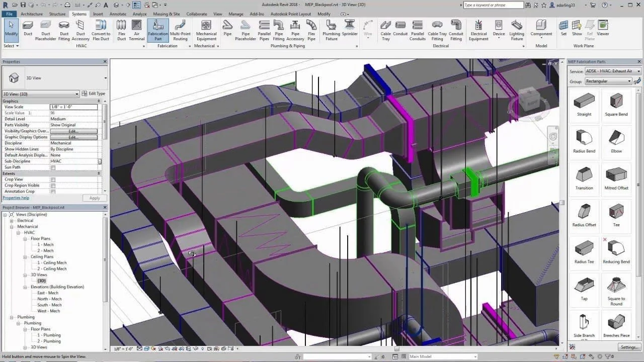
Task: Collapse the Mechanical node in Project Browser
Action: [12, 227]
